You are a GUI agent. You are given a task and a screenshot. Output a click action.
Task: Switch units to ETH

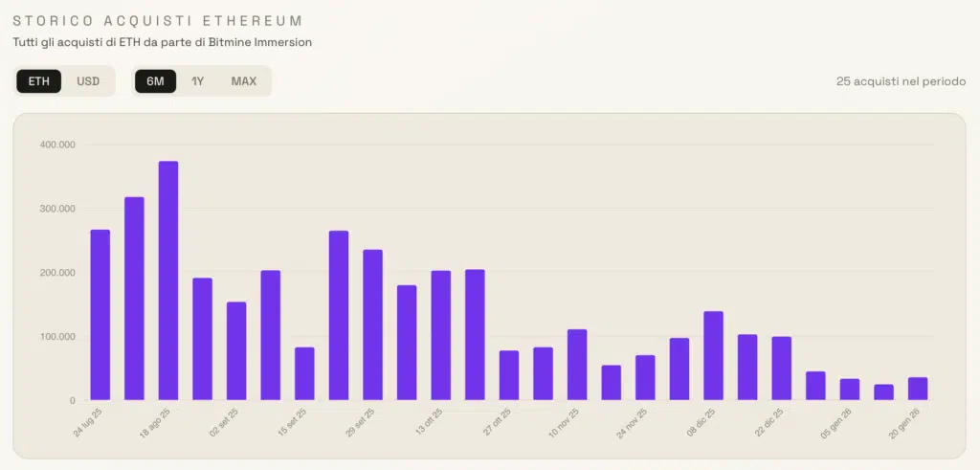[39, 81]
